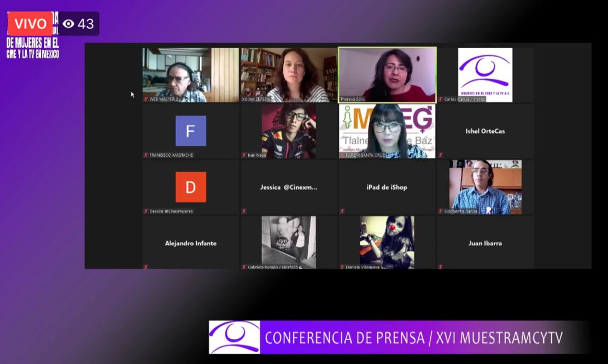Click muted mic icon next to Ivan Nava
The width and height of the screenshot is (608, 364).
click(244, 155)
